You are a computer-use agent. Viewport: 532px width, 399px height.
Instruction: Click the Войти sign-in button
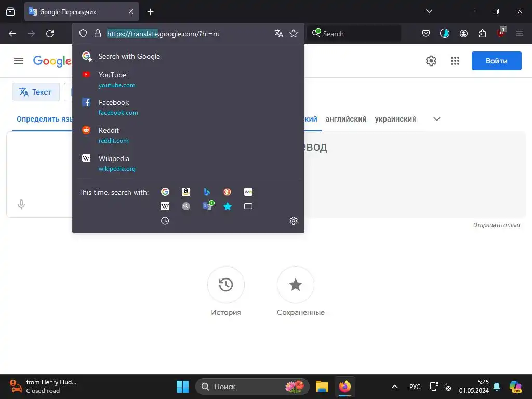pos(496,61)
